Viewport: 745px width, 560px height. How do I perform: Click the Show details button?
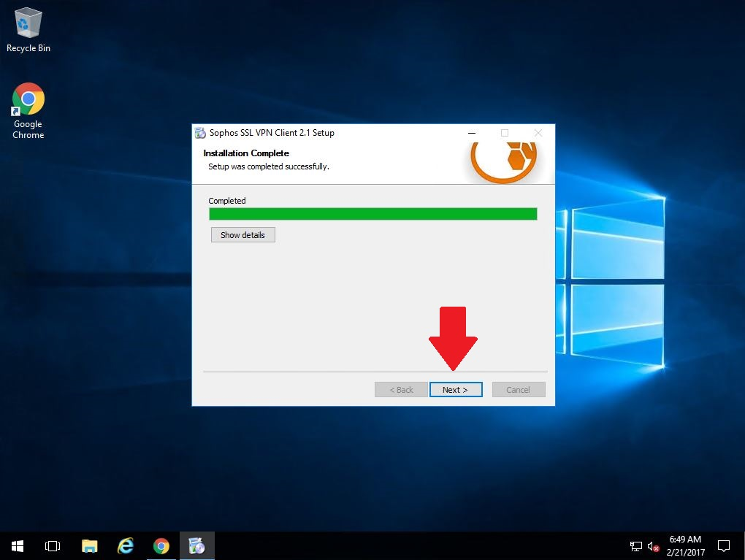(242, 234)
